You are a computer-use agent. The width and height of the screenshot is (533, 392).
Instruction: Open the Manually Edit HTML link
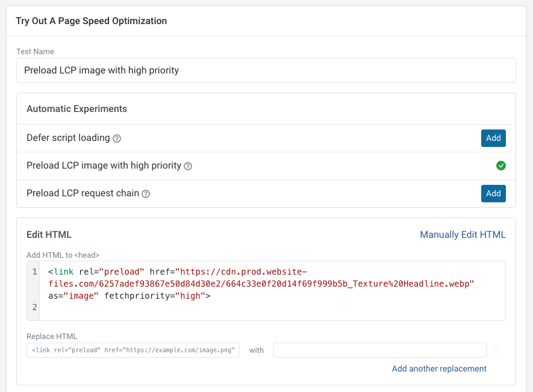463,235
